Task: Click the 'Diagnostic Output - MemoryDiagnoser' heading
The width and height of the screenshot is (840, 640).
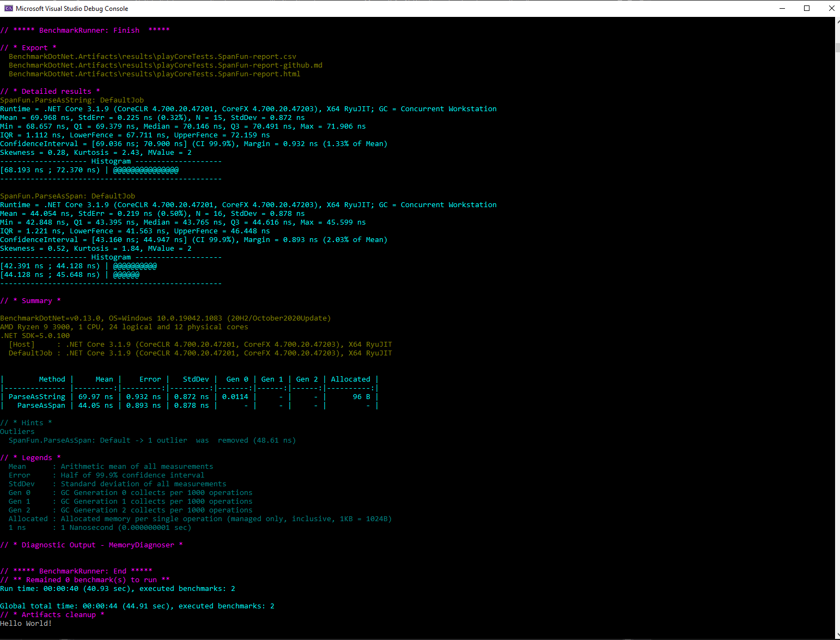Action: 92,545
